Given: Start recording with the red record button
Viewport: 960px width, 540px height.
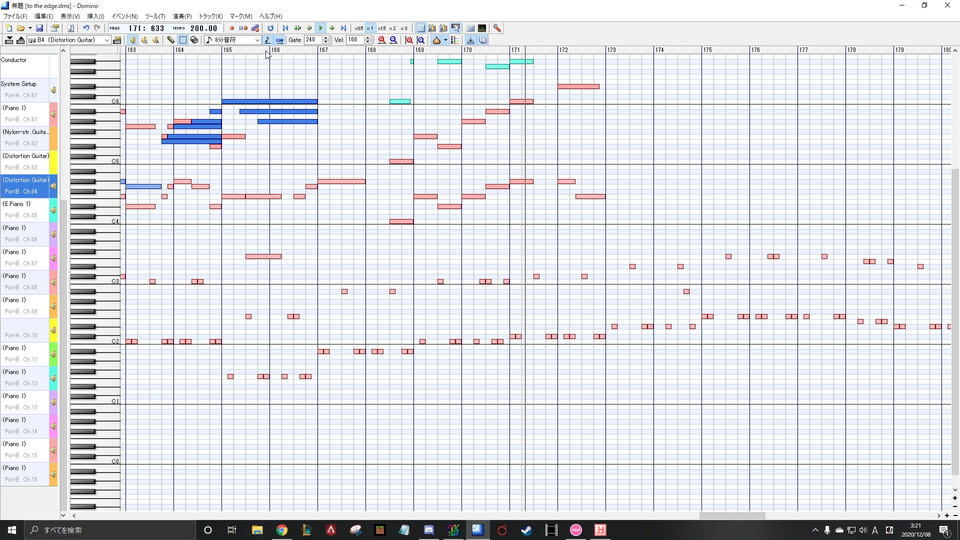Looking at the screenshot, I should [x=231, y=28].
